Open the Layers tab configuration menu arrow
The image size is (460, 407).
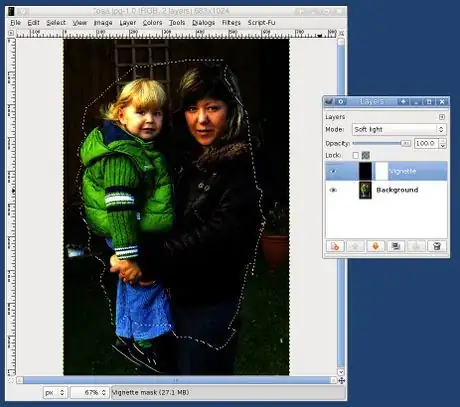coord(442,117)
